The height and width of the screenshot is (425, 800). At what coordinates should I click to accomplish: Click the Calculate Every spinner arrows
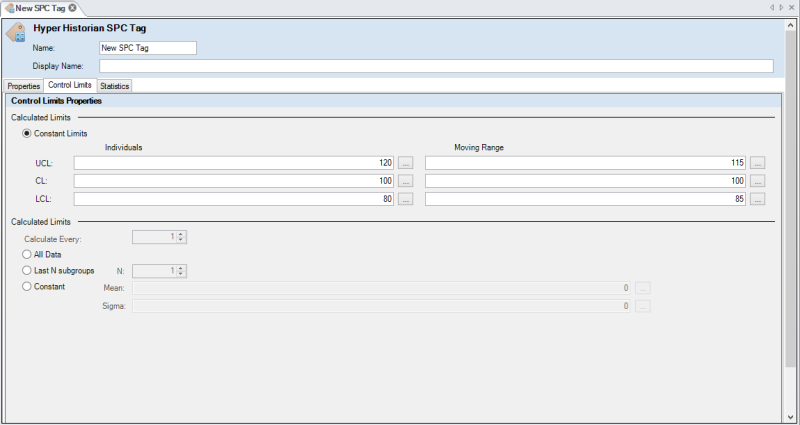tap(182, 237)
